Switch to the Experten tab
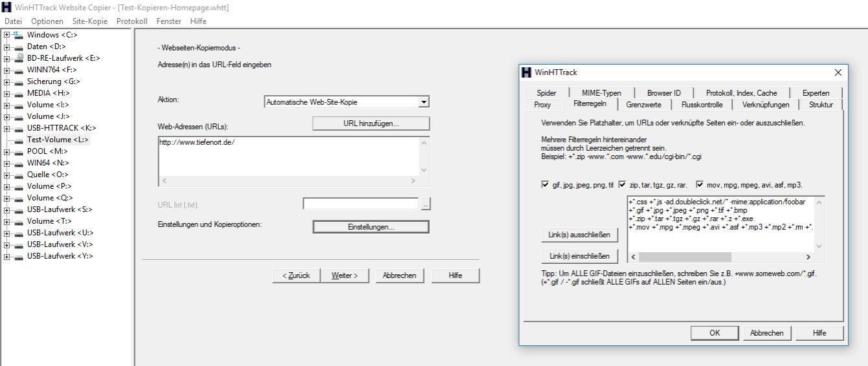Viewport: 868px width, 366px height. 816,93
